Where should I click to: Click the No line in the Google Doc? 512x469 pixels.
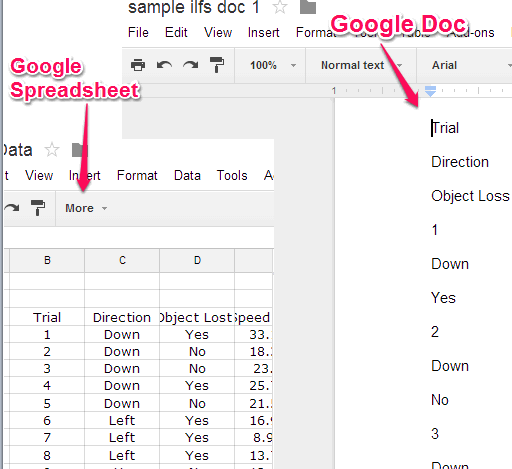(440, 400)
